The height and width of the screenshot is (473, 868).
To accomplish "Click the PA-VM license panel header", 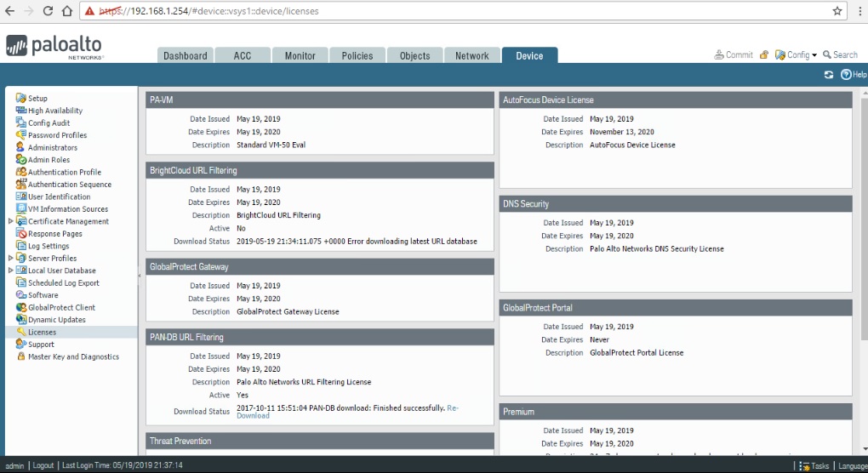I will [x=320, y=100].
